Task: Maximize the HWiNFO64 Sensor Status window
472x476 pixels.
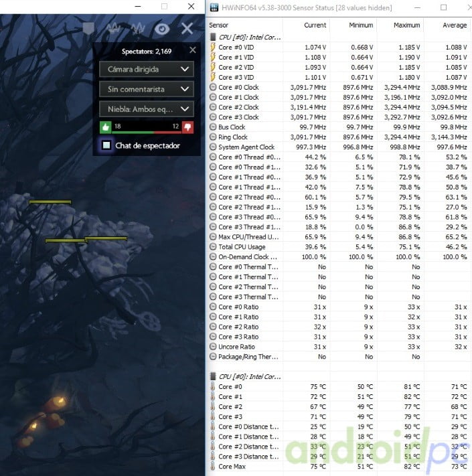Action: point(443,7)
